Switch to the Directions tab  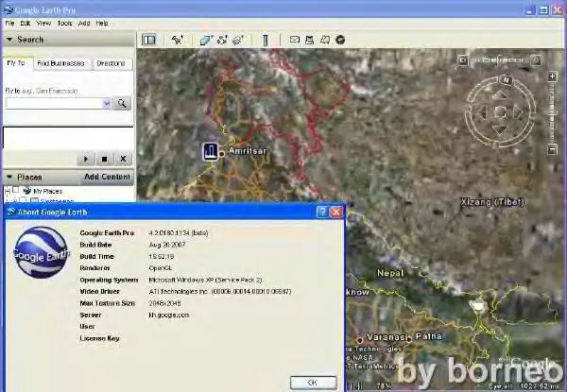(111, 63)
